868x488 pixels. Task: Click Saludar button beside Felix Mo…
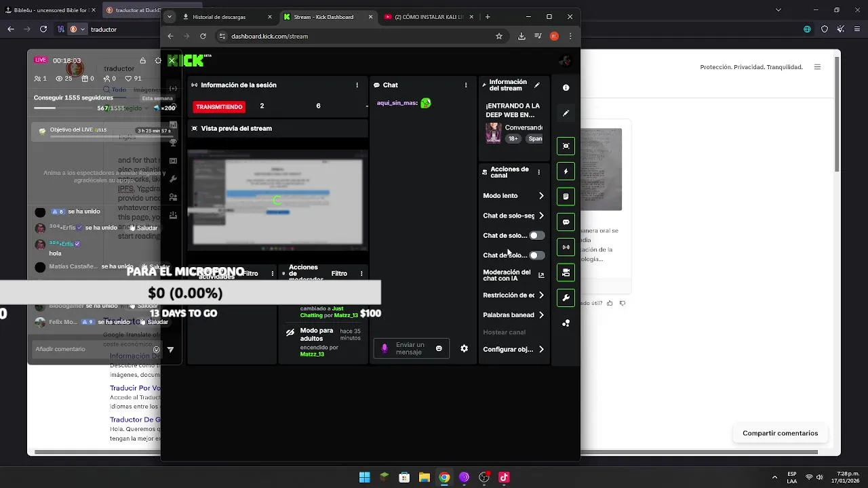[153, 322]
